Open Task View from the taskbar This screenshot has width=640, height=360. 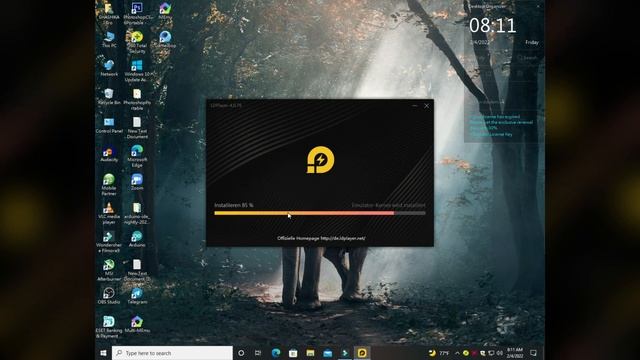(x=258, y=353)
